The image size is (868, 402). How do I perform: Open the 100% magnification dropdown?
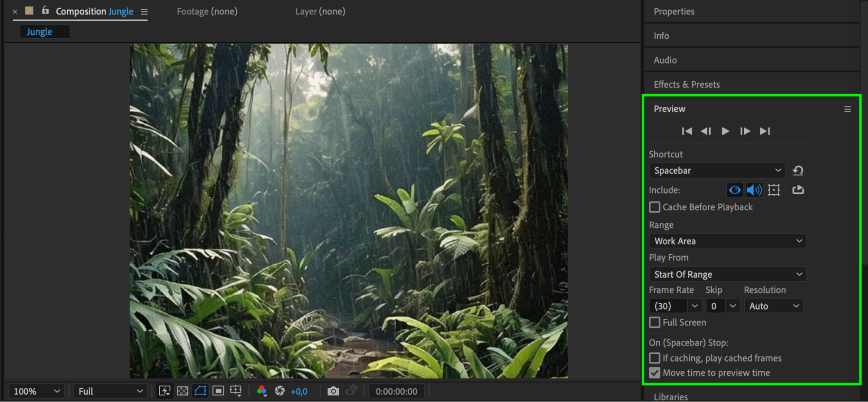click(36, 391)
